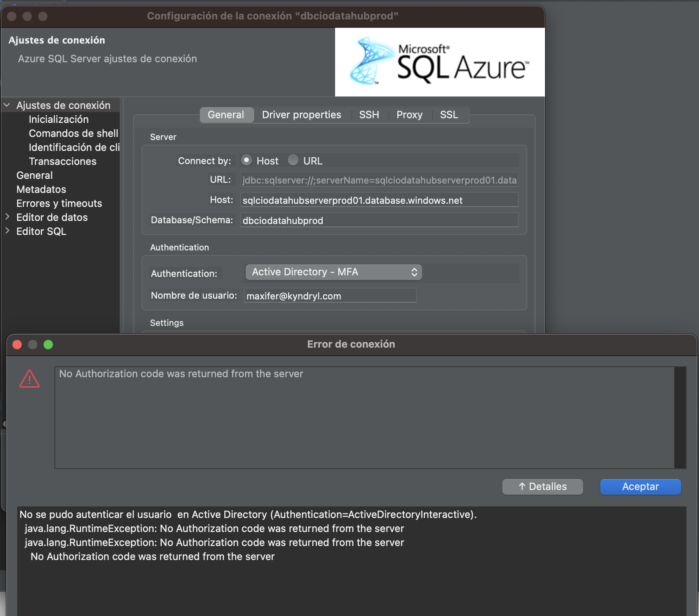Switch to the Driver properties tab

(x=301, y=115)
